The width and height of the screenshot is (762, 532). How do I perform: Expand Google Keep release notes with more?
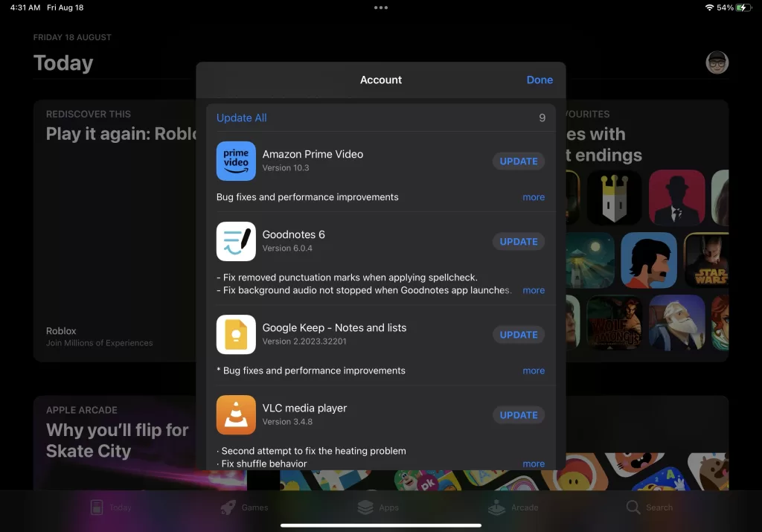[534, 371]
